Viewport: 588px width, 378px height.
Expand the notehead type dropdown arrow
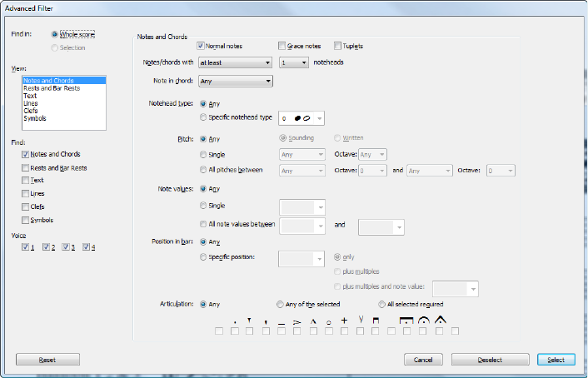point(320,118)
